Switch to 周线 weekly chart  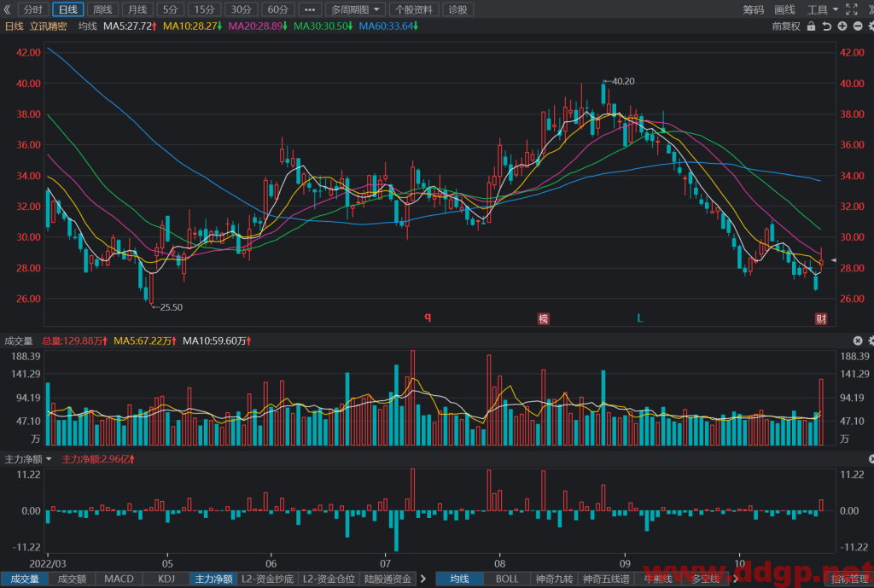[x=102, y=9]
